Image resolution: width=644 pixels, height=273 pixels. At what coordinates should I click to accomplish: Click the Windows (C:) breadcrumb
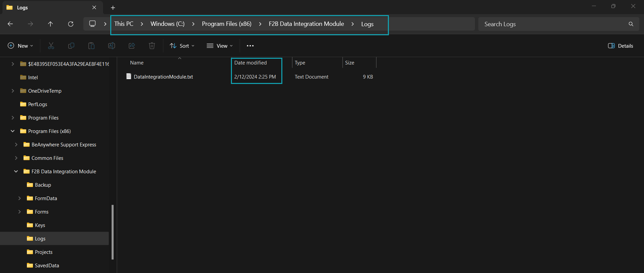tap(167, 24)
